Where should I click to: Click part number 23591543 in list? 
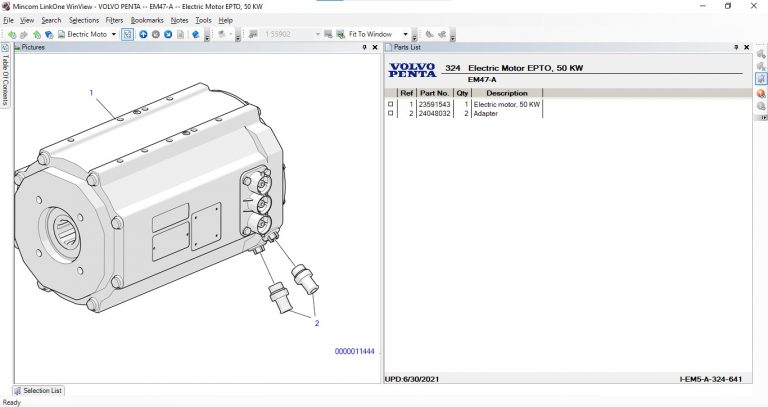coord(435,104)
